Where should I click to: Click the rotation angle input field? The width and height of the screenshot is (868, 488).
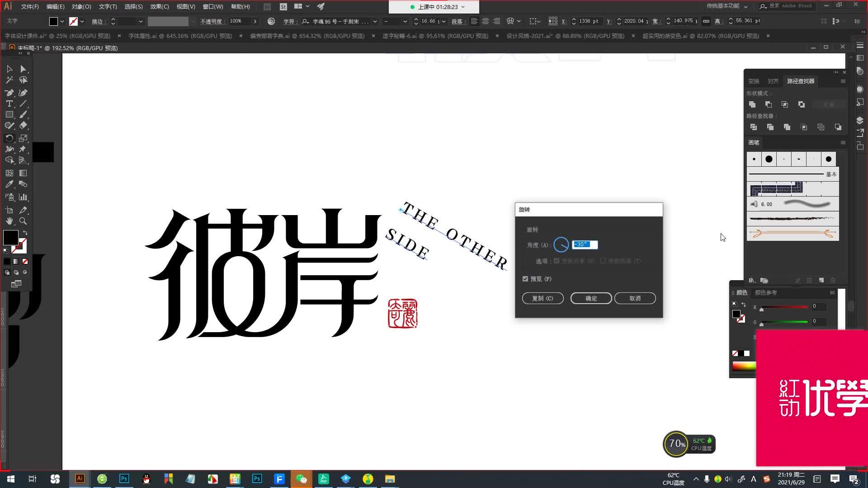tap(585, 244)
